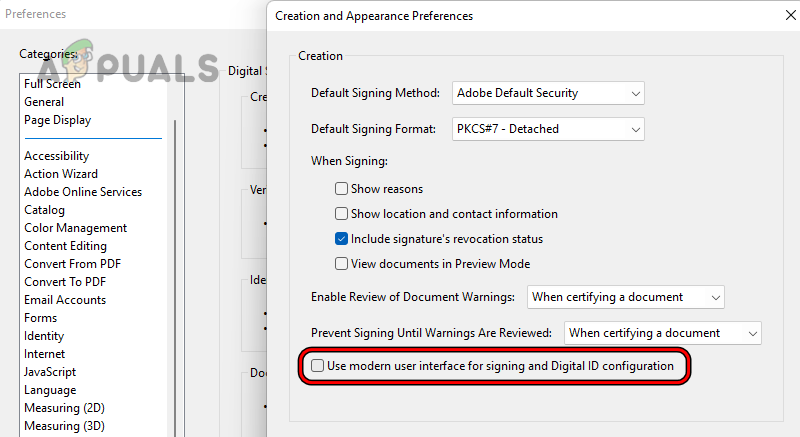800x437 pixels.
Task: Choose Identity category in Preferences
Action: (44, 336)
